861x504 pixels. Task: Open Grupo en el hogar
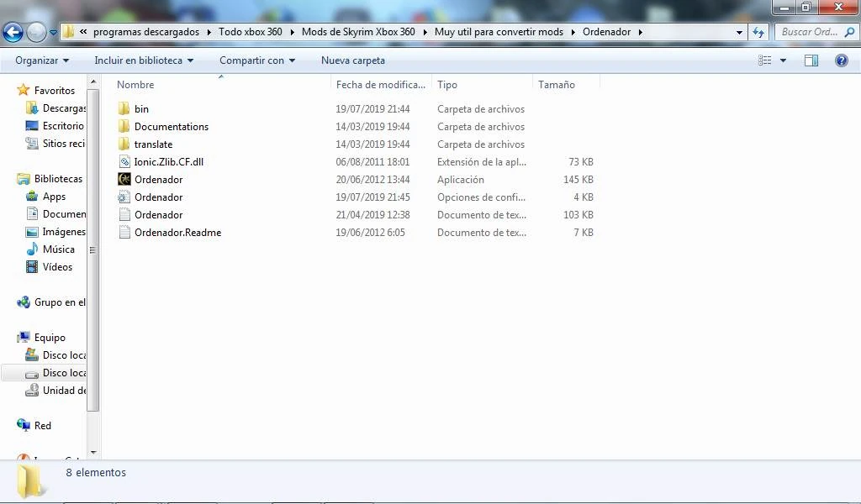(51, 302)
